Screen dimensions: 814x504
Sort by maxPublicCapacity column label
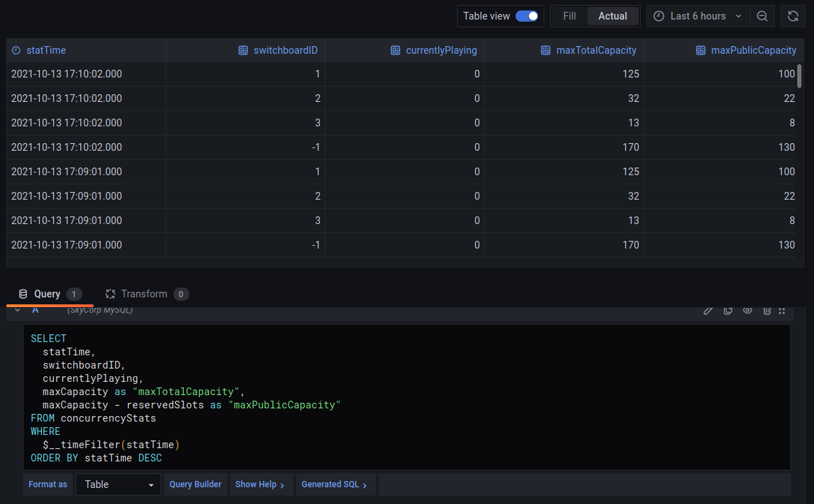click(753, 50)
